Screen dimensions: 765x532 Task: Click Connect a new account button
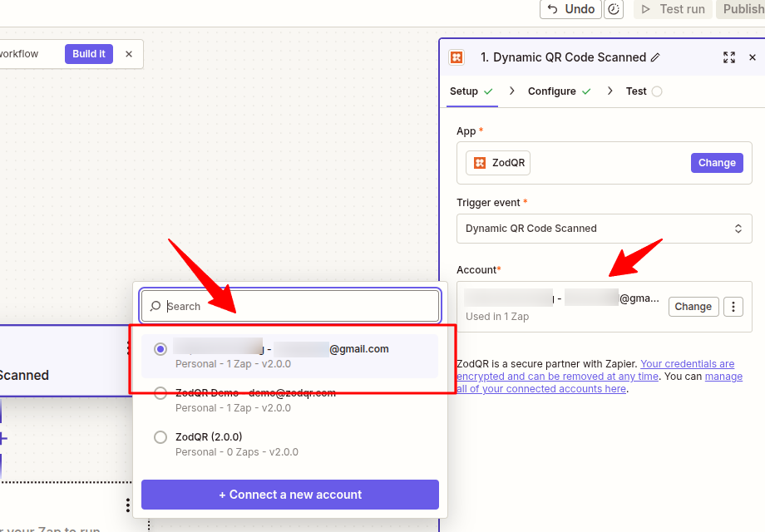(290, 495)
